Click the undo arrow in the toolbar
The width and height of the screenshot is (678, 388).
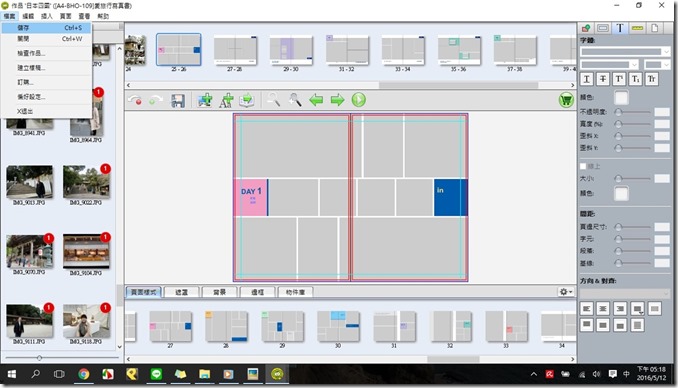tap(134, 100)
